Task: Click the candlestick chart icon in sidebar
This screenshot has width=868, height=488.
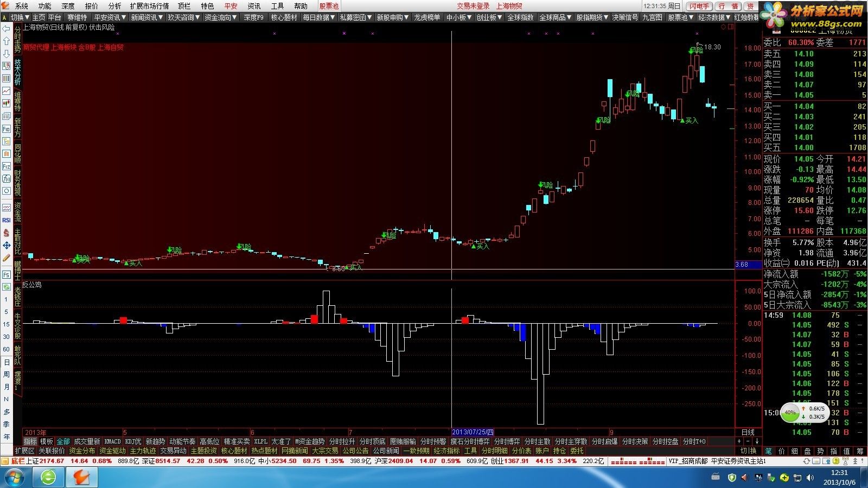Action: (x=7, y=104)
